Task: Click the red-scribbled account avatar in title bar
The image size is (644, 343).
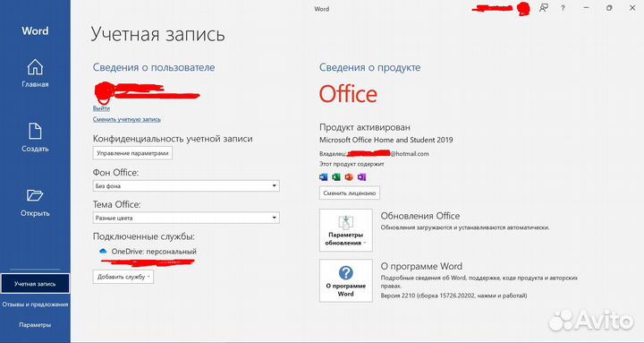Action: click(523, 9)
